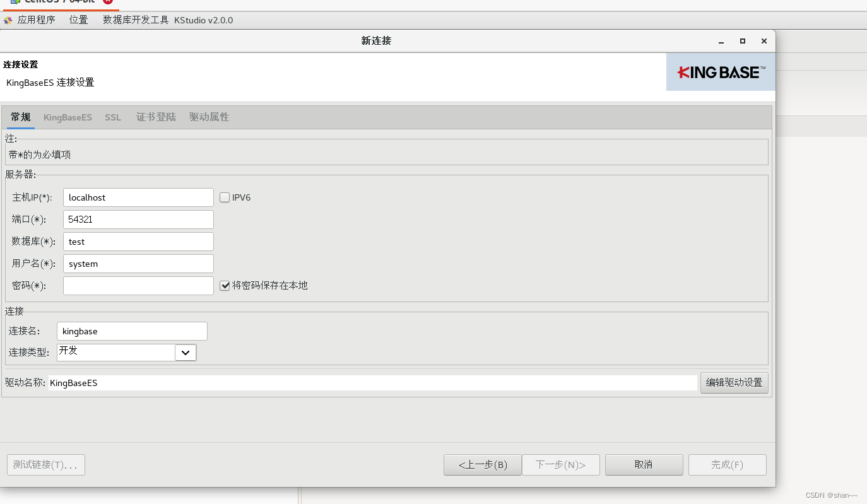
Task: Click the 下一步(N)> button
Action: [561, 465]
